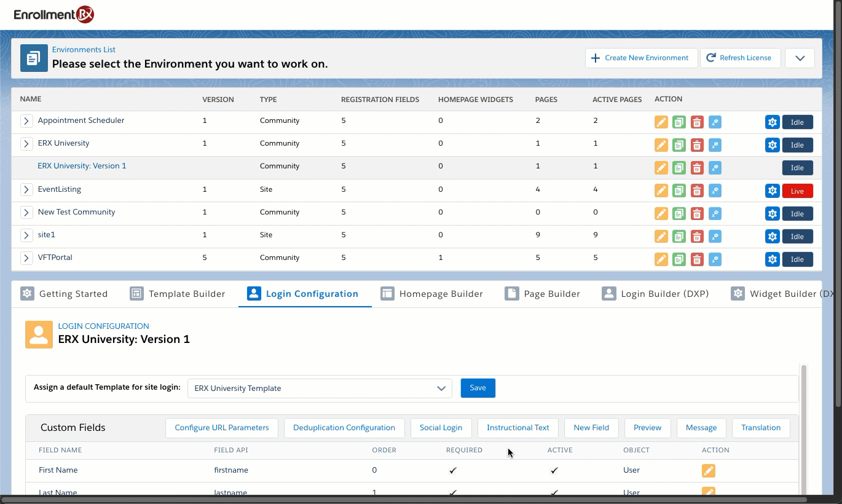Toggle the Live status button for EventListing
Image resolution: width=842 pixels, height=504 pixels.
797,191
